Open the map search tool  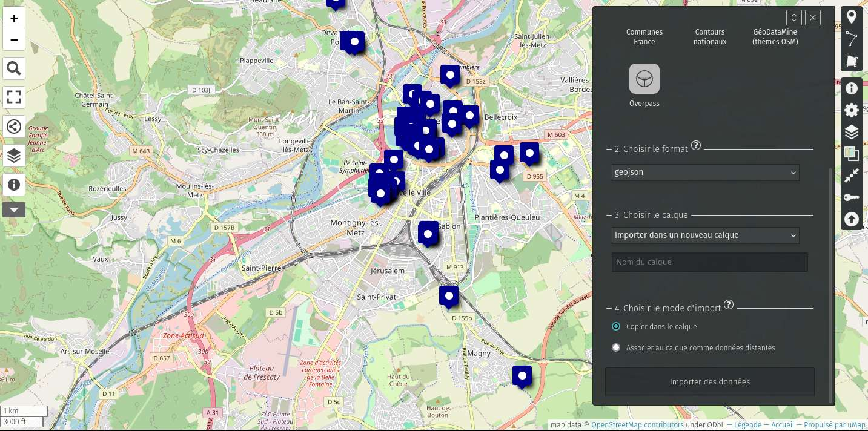click(14, 69)
